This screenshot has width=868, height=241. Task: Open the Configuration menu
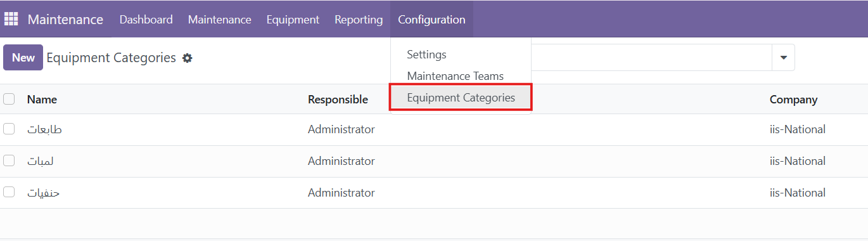pos(431,20)
